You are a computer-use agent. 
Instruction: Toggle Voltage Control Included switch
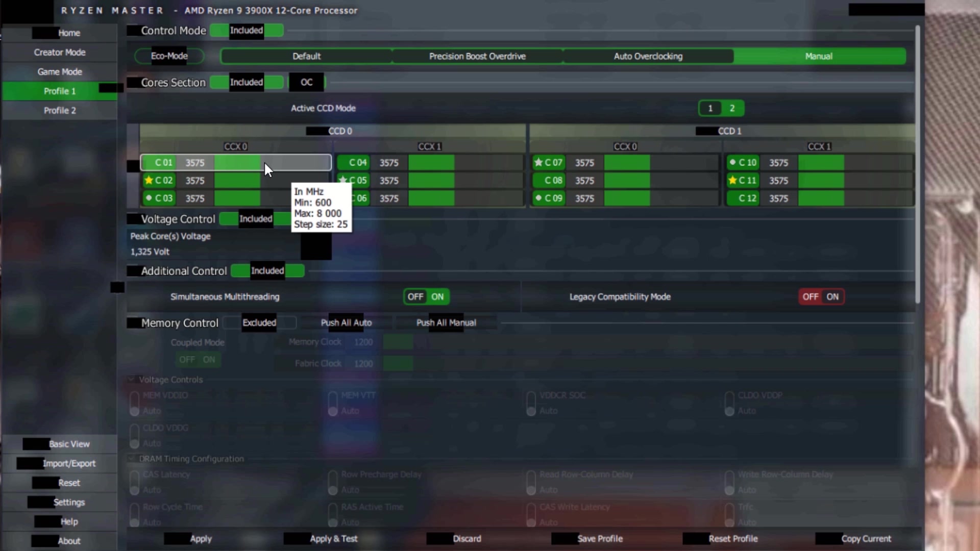point(256,219)
